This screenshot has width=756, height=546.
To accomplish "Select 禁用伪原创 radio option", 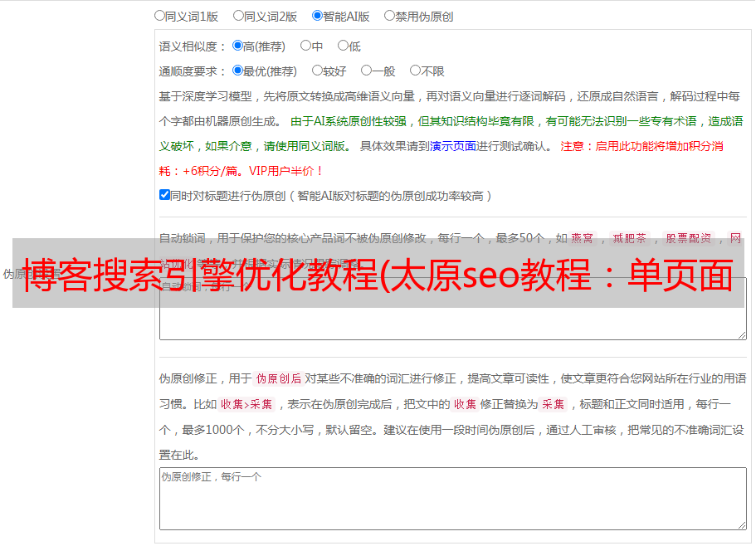I will pos(389,16).
